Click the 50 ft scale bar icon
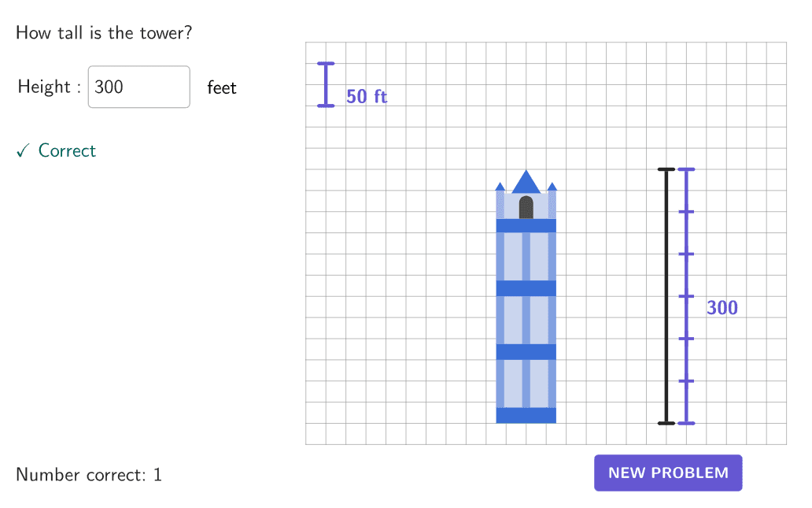Viewport: 812px width, 508px height. click(x=326, y=84)
